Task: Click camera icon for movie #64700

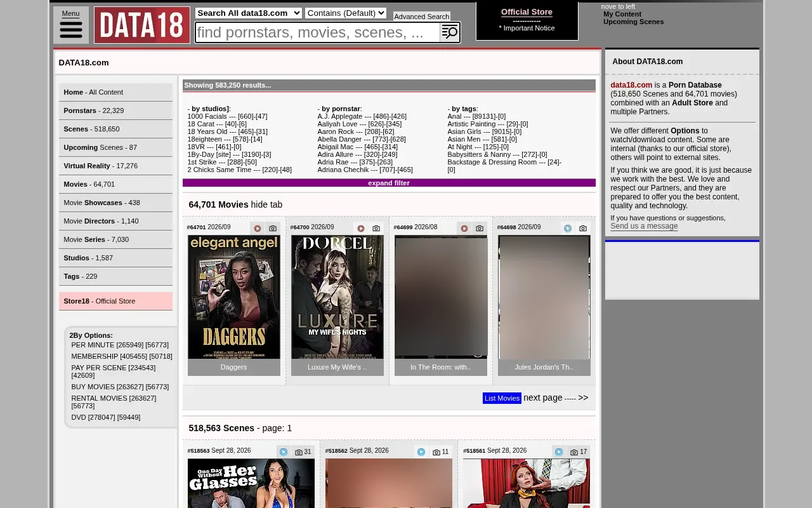Action: (x=376, y=229)
